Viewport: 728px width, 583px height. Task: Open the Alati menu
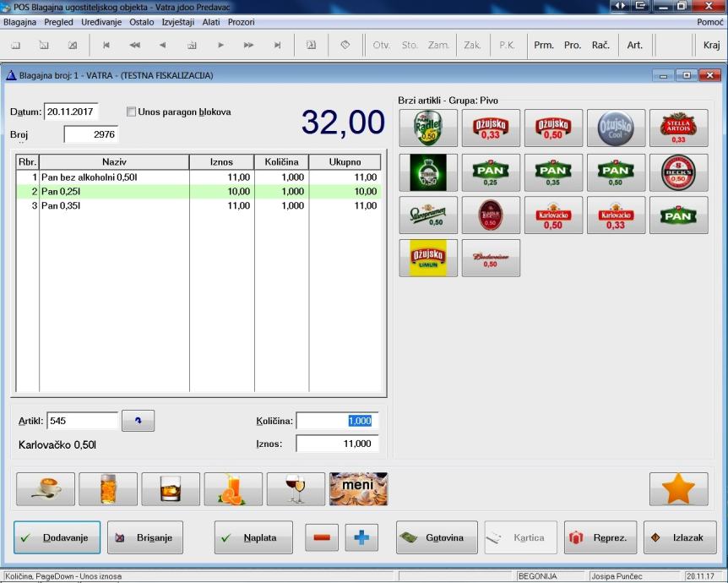(211, 22)
